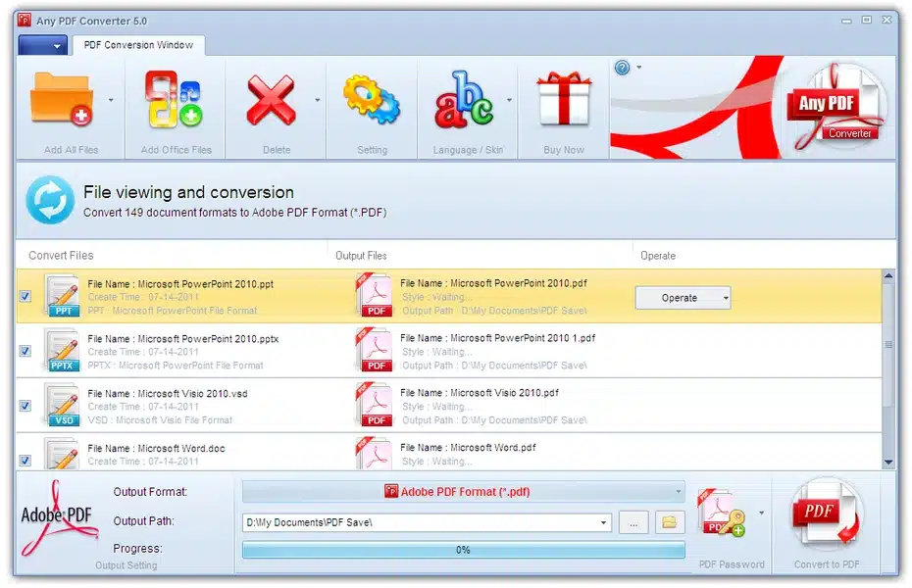
Task: Click the Add Office Files icon
Action: (x=174, y=99)
